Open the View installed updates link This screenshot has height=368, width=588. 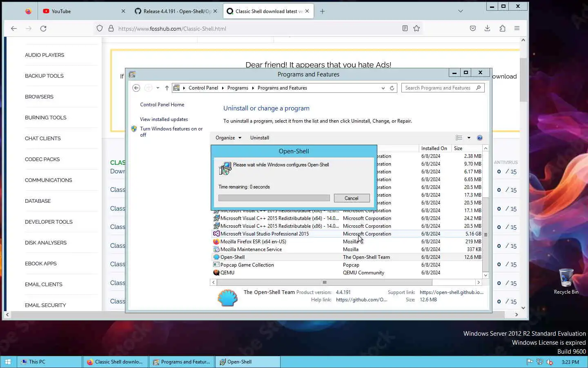pyautogui.click(x=164, y=119)
